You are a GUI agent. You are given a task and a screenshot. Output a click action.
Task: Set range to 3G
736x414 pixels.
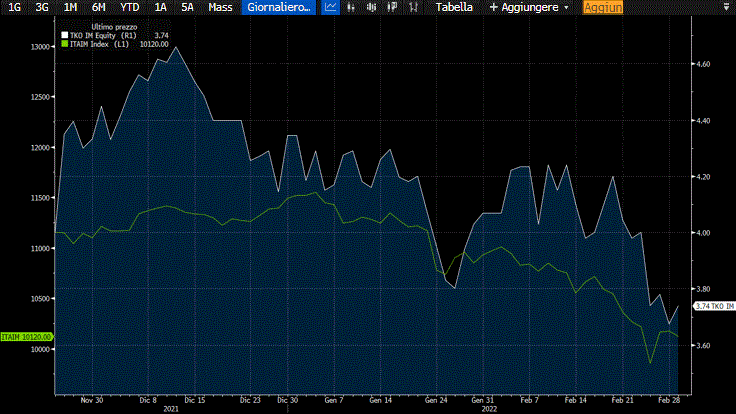[x=42, y=7]
